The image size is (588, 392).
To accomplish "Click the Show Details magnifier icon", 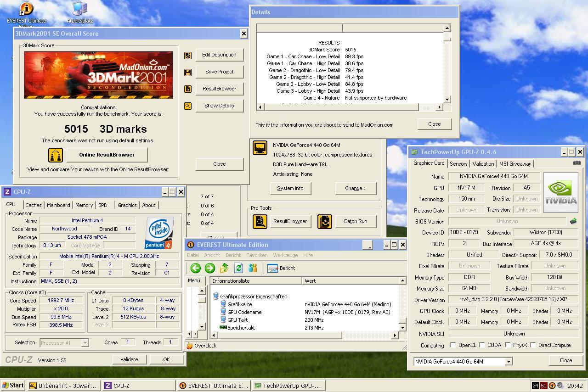I will 188,106.
